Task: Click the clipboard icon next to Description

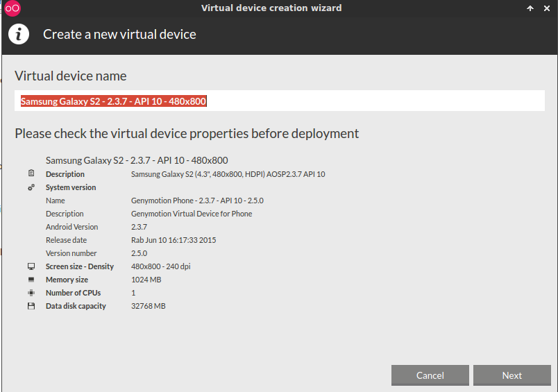Action: [31, 173]
